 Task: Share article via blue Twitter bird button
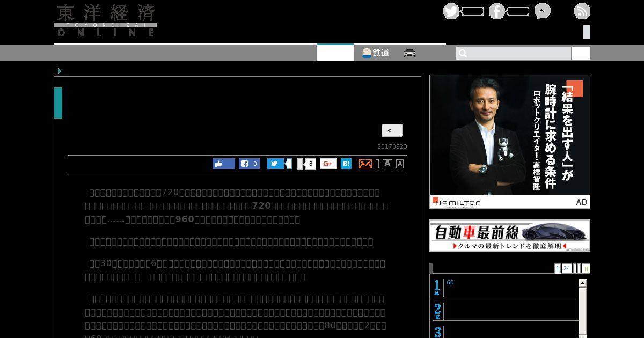[275, 164]
